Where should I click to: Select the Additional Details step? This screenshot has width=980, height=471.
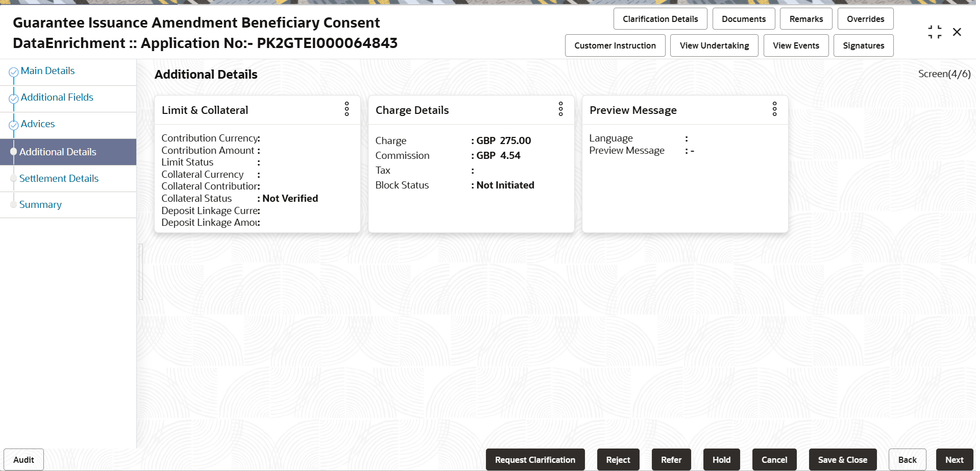(58, 152)
